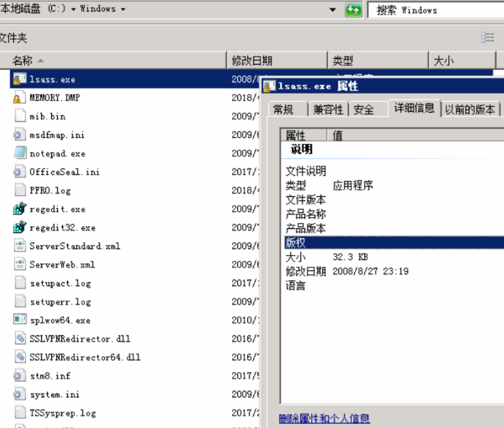The height and width of the screenshot is (428, 504).
Task: Click the lsass.exe file icon
Action: coord(19,79)
